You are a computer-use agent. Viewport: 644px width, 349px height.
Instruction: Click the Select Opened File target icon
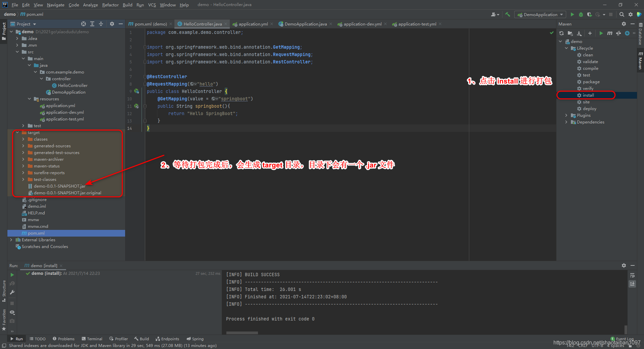(84, 24)
